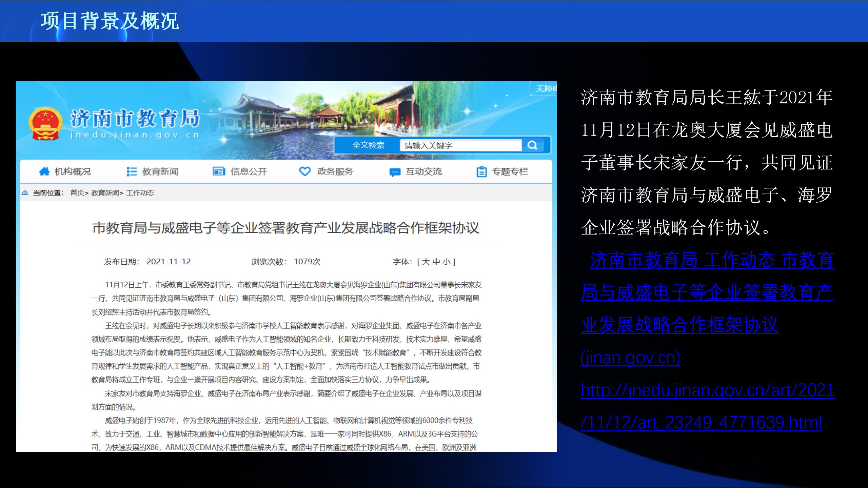Image resolution: width=868 pixels, height=488 pixels.
Task: Click 教育新闻 in the breadcrumb
Action: coord(105,193)
